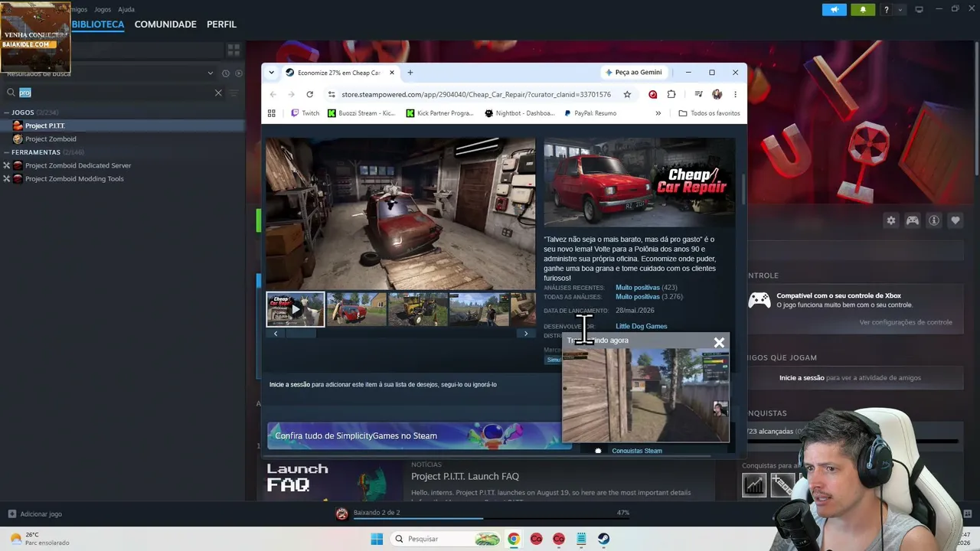
Task: Open Ver configurações de controle link
Action: coord(906,322)
